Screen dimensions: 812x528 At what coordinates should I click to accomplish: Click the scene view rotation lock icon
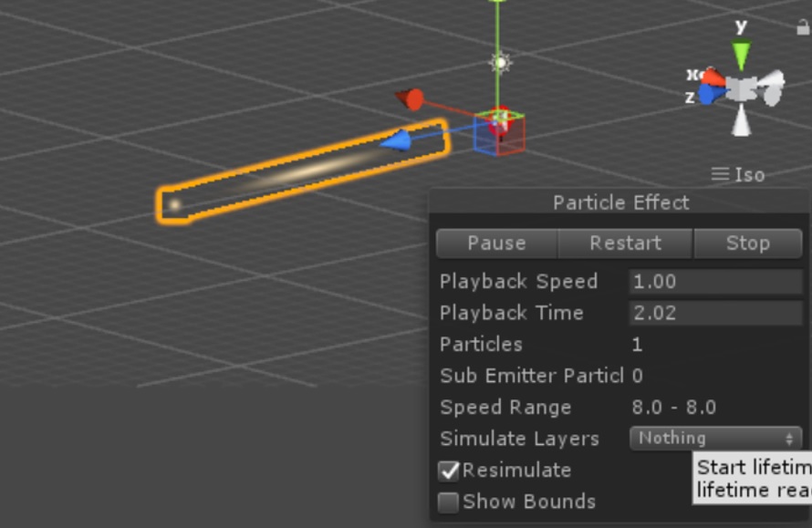click(803, 27)
